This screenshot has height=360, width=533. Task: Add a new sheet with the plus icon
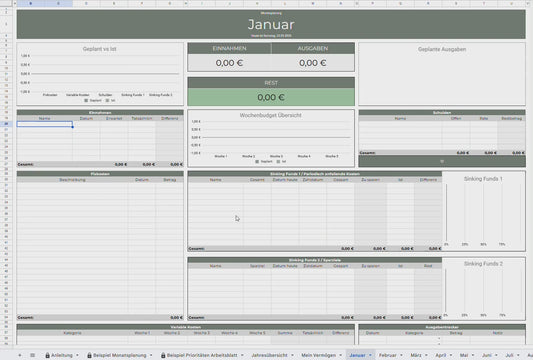[x=19, y=355]
